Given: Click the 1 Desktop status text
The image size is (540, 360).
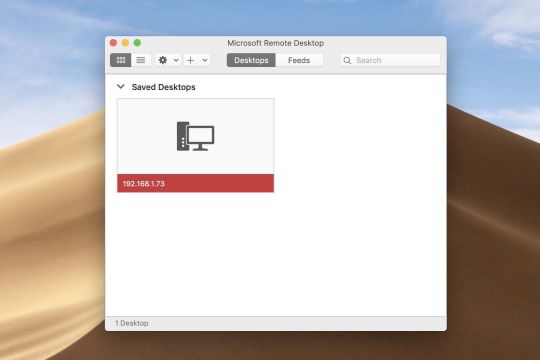Looking at the screenshot, I should point(132,323).
